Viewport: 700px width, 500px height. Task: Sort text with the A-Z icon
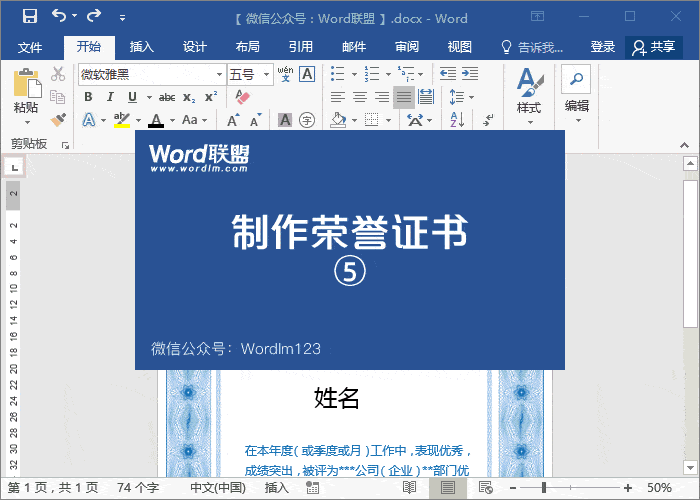(x=457, y=120)
